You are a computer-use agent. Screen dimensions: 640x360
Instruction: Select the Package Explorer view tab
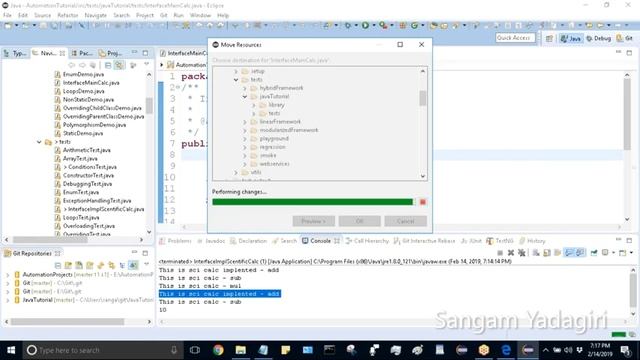(82, 53)
